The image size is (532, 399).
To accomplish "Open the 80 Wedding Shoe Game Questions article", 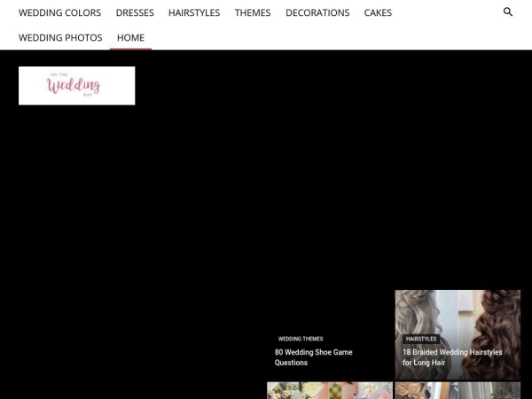I will 314,357.
